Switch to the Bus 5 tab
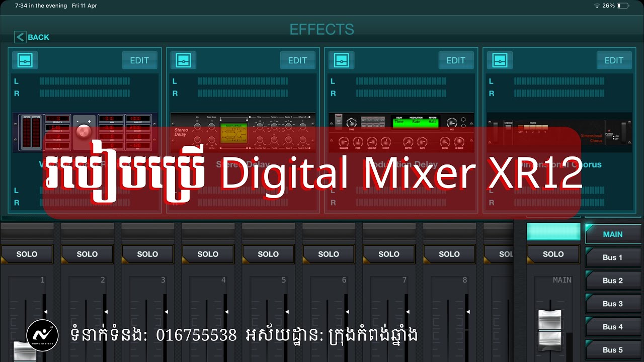Viewport: 644px width, 362px height. tap(613, 350)
